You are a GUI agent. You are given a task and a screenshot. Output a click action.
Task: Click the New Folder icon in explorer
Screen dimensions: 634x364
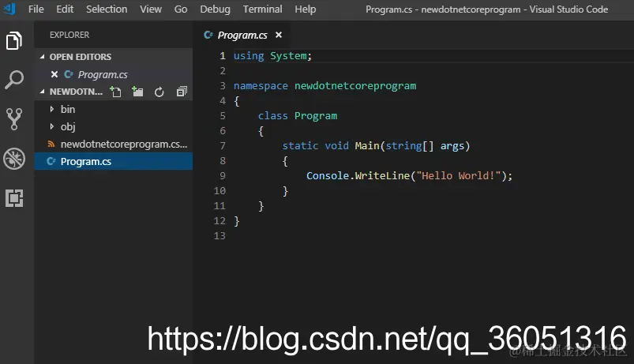click(137, 92)
